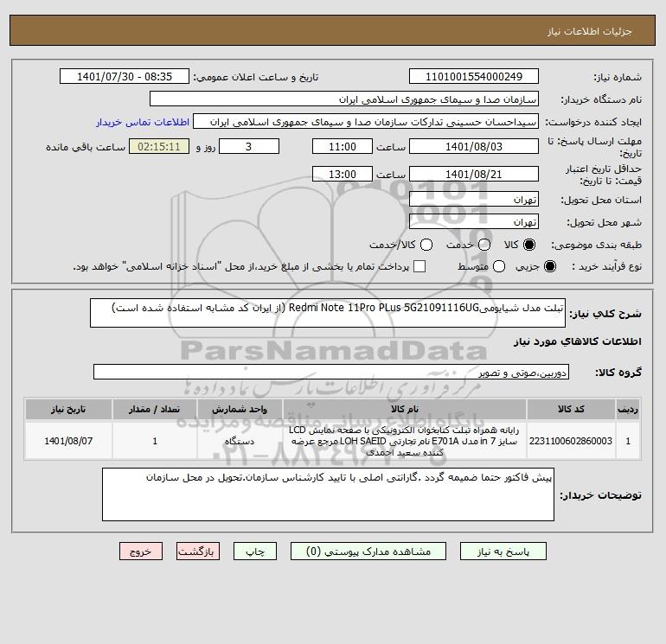Click مشاهده مدارک پیوستی (0) button
This screenshot has width=666, height=644.
(x=368, y=552)
